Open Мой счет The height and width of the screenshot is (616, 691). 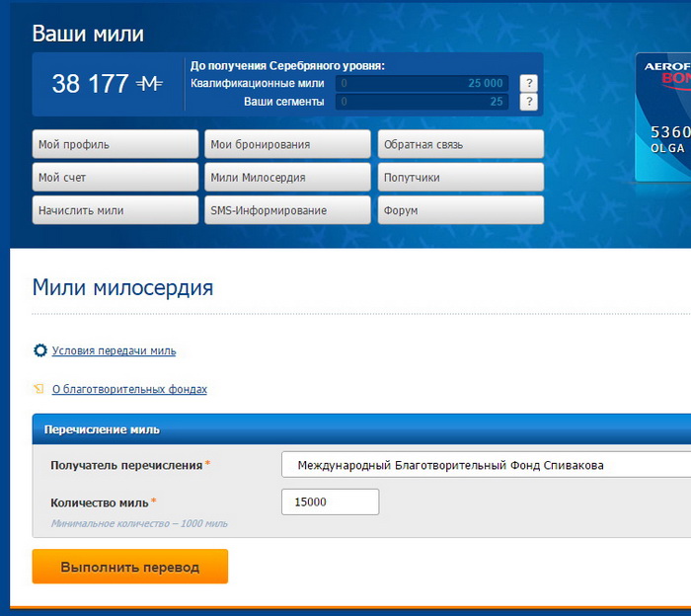point(115,177)
